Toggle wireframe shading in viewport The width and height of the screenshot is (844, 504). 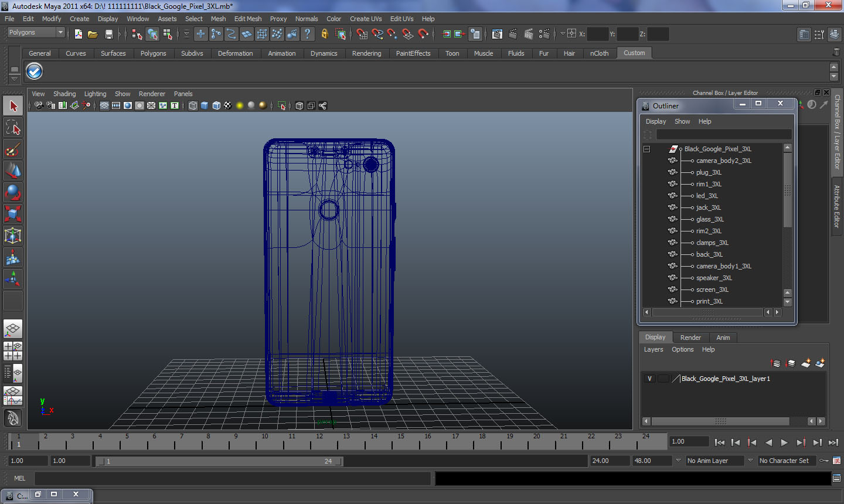coord(193,105)
